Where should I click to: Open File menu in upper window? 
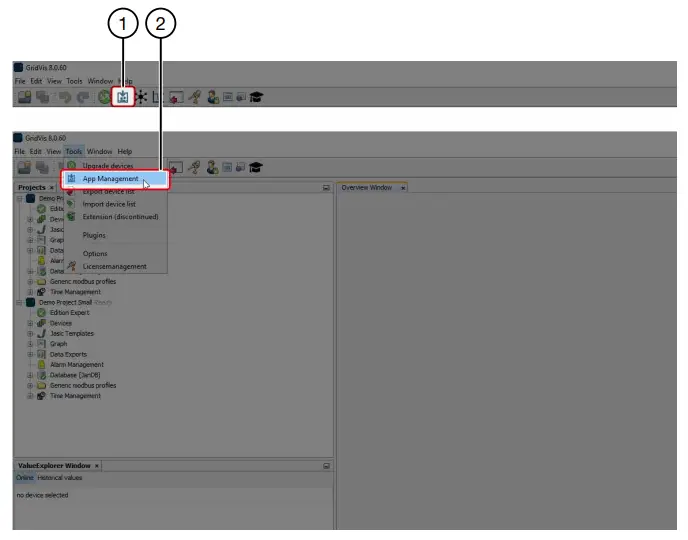[20, 81]
